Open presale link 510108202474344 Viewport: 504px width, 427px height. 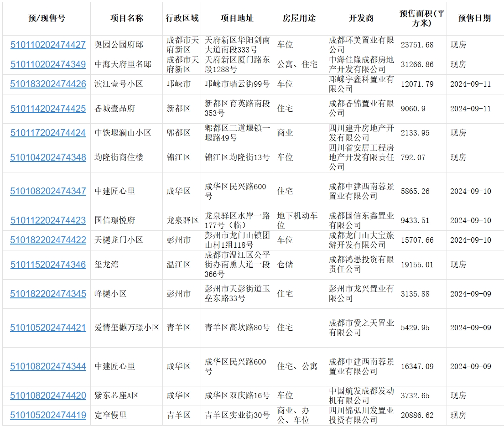[x=48, y=366]
